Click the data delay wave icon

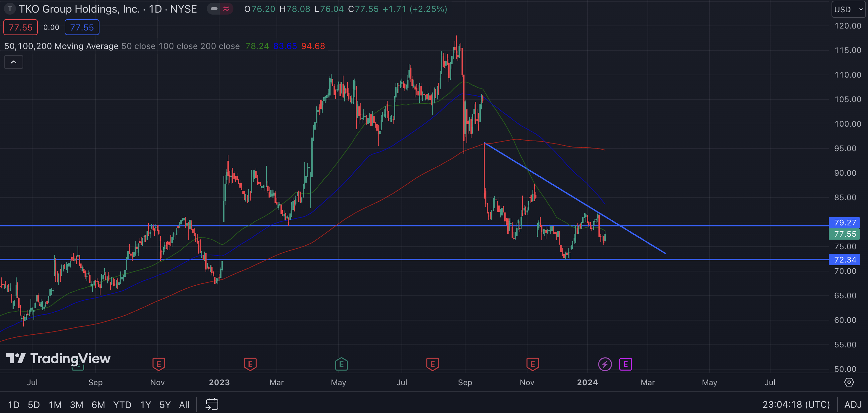tap(226, 9)
